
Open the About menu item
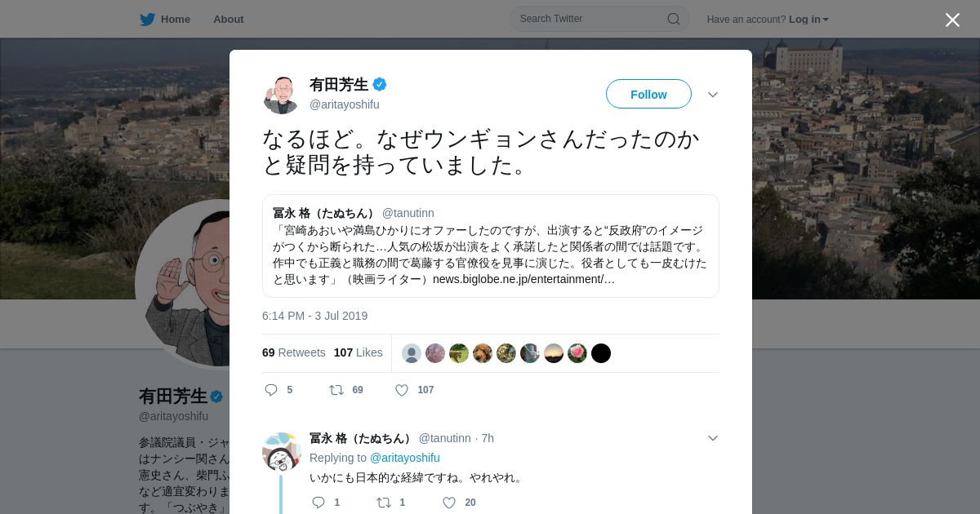[229, 19]
